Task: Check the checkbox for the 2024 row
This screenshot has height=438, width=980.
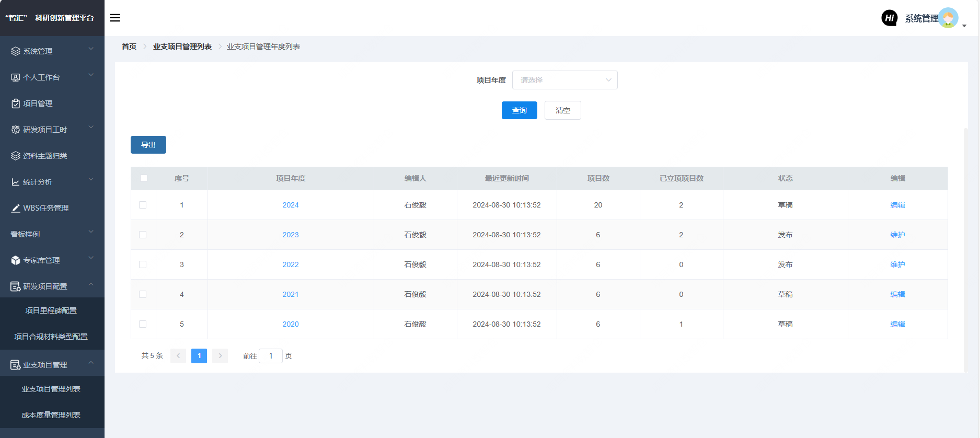Action: [x=143, y=205]
